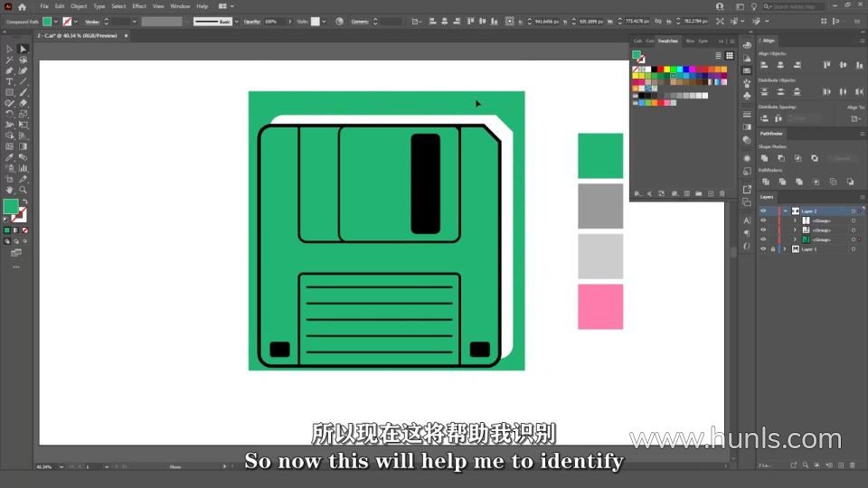Open Align To dropdown in Align panel
The width and height of the screenshot is (868, 488).
pyautogui.click(x=856, y=118)
